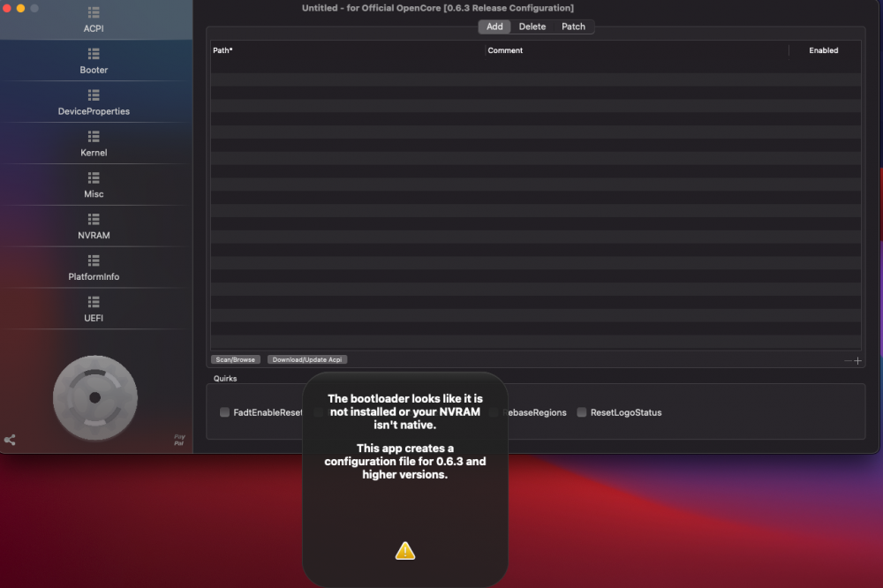Enable the ResetLogoStatus quirk checkbox
Screen dimensions: 883x588
pos(582,412)
